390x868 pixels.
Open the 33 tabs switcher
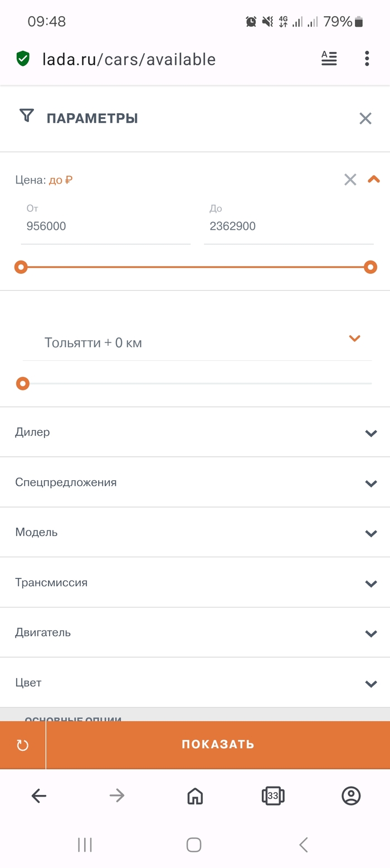pos(273,795)
